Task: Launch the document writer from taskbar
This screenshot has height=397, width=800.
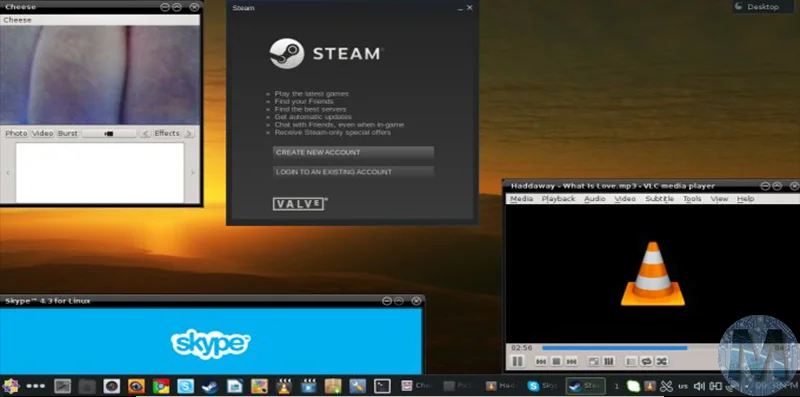Action: [234, 386]
